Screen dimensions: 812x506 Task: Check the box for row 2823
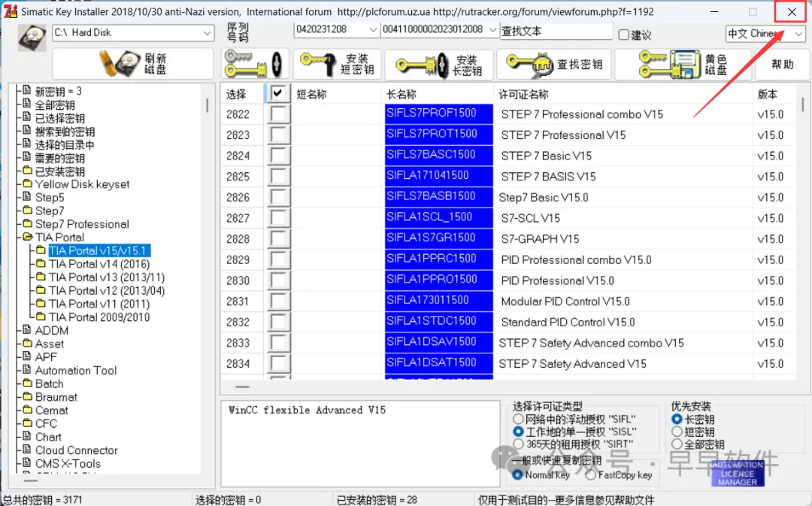point(279,135)
